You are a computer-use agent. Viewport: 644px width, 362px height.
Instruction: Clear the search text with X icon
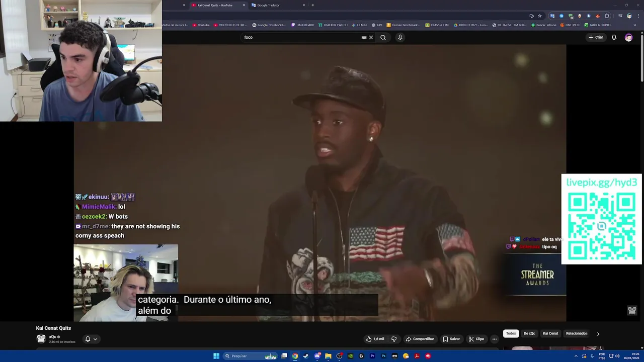(x=371, y=37)
